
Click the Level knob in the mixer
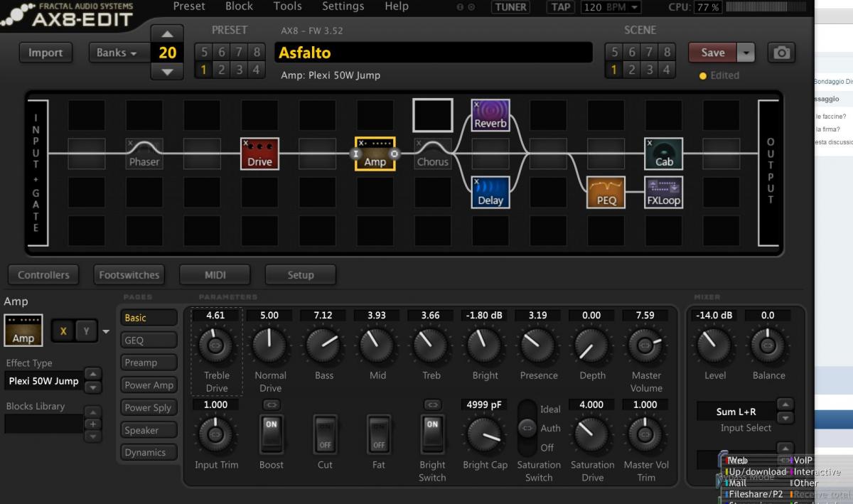tap(714, 345)
